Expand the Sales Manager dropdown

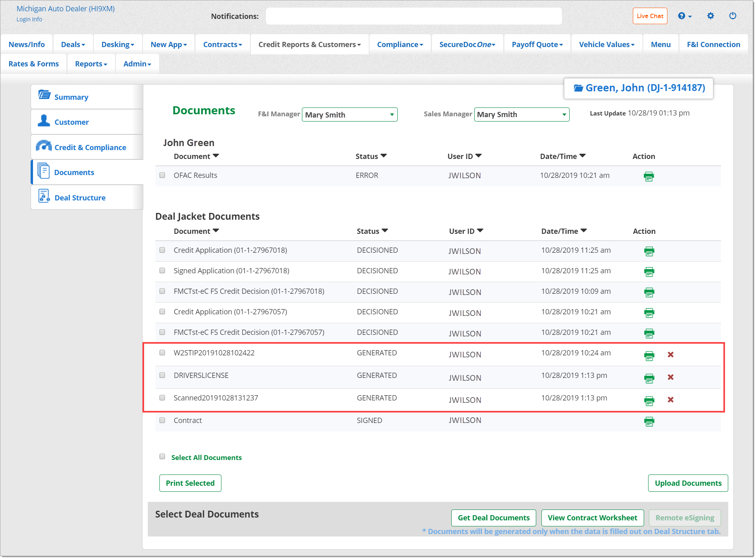coord(521,115)
